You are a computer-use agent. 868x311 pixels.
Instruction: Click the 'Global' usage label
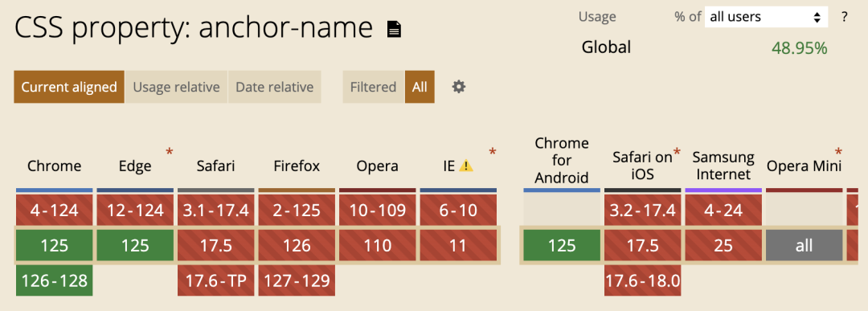[x=606, y=47]
